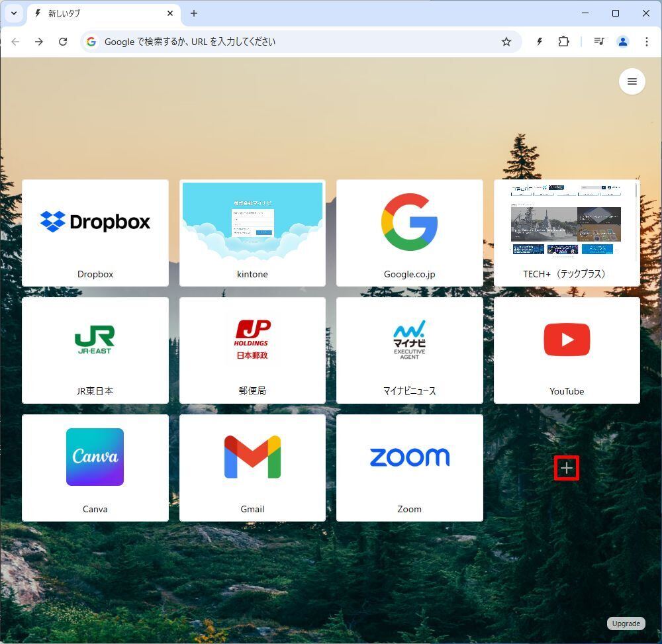Open the hamburger menu on the page

[632, 81]
